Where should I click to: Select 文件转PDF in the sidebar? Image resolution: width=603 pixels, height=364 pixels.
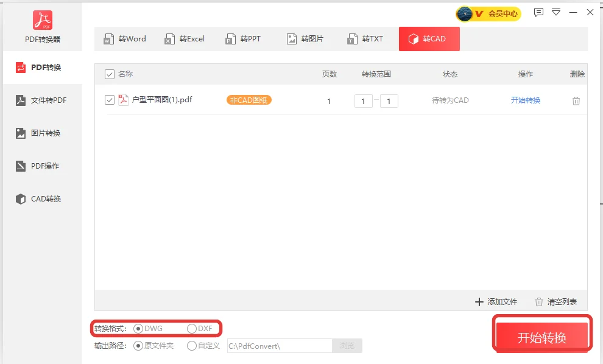[41, 100]
